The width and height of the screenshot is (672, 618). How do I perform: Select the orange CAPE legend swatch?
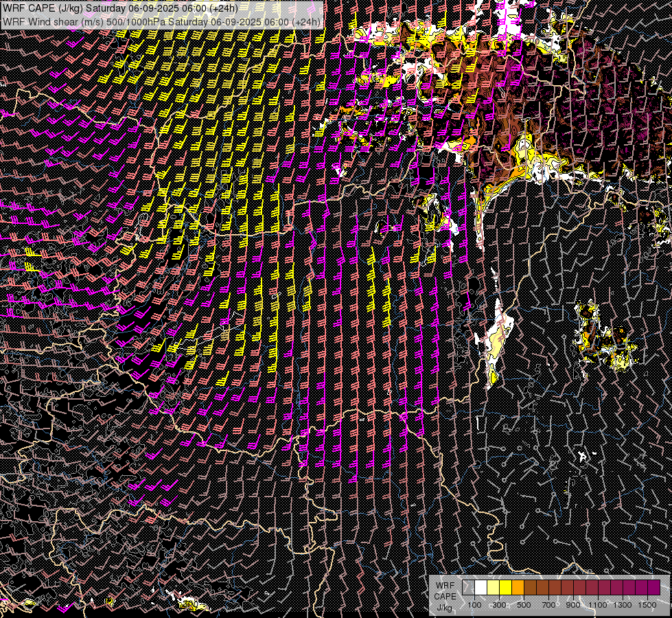pyautogui.click(x=518, y=588)
